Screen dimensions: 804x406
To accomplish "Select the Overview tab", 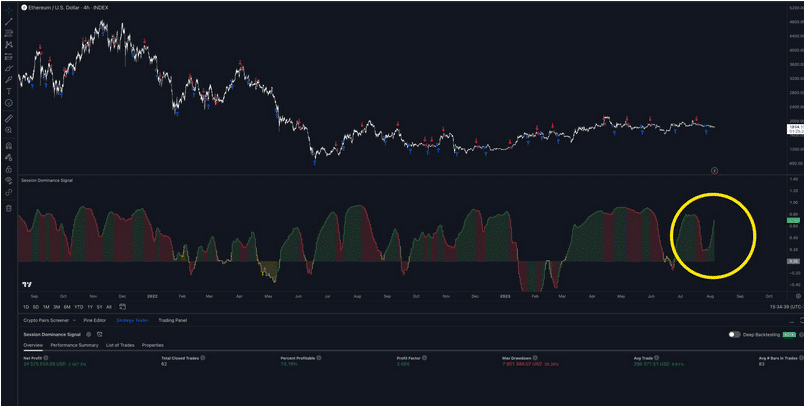I will point(33,345).
